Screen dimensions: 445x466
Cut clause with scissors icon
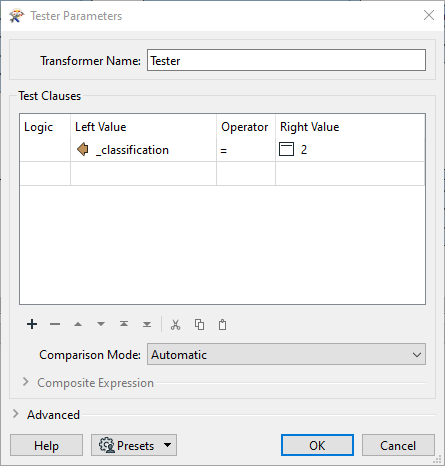pos(176,324)
